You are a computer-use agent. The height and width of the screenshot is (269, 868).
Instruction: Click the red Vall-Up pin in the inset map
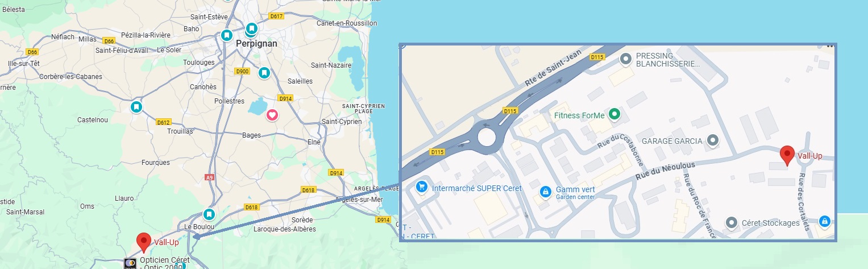tap(787, 155)
